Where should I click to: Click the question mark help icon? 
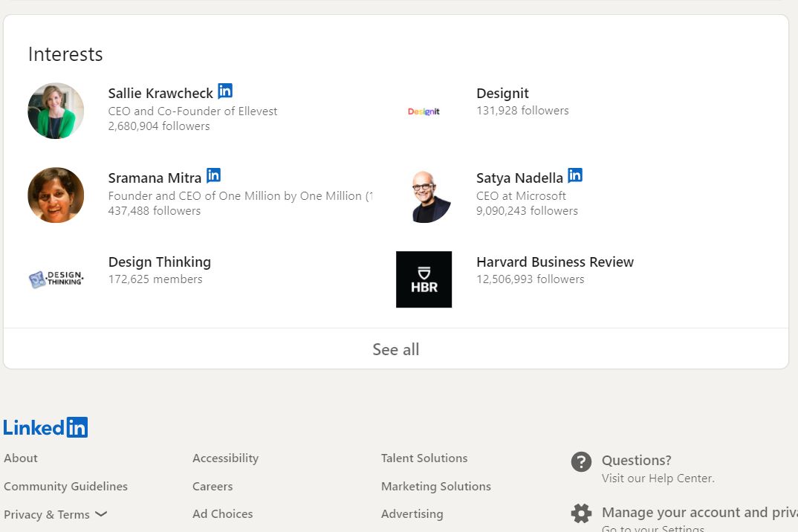coord(581,461)
